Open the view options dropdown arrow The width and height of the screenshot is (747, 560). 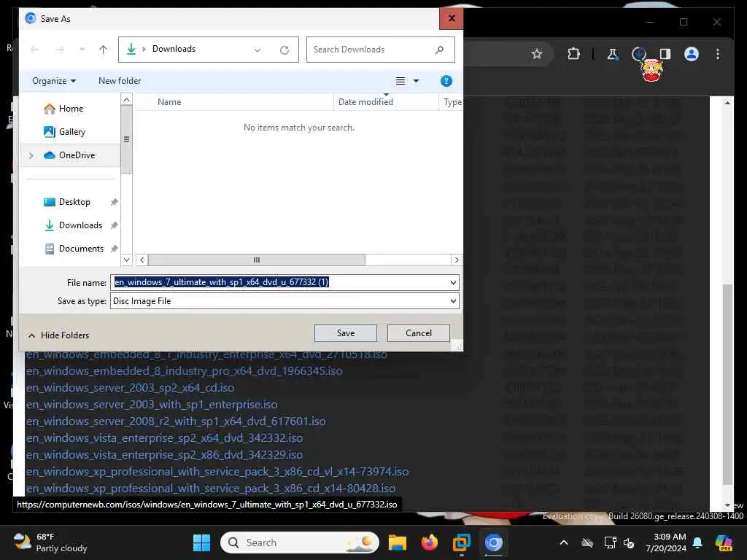pos(416,81)
